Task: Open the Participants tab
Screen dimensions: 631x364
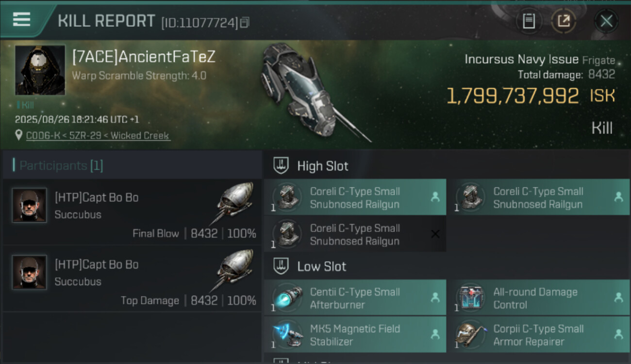Action: [61, 165]
